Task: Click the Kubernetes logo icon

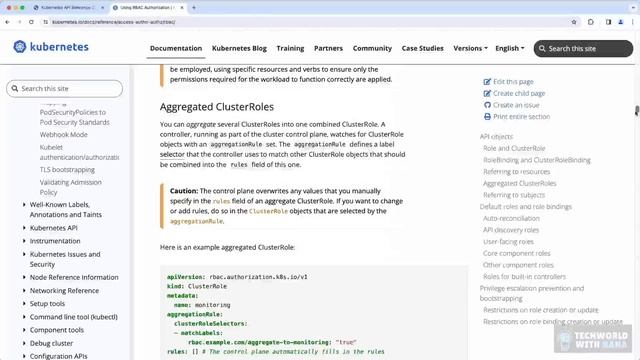Action: point(20,47)
